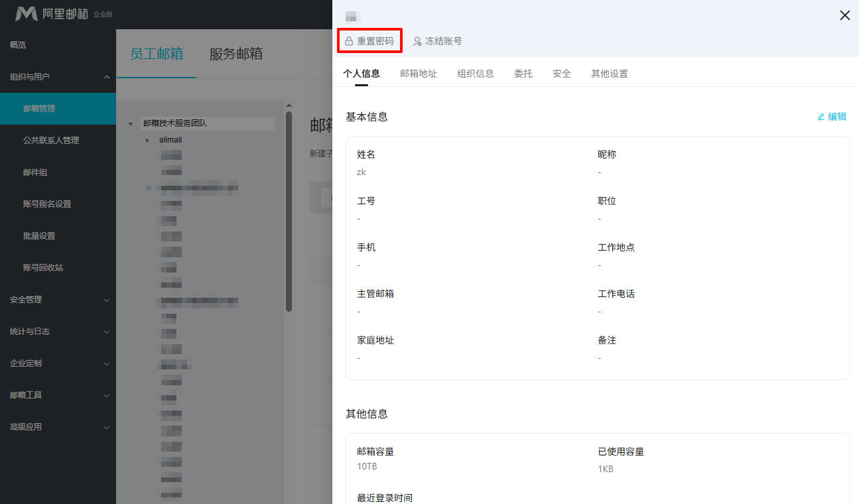
Task: Select the 委托 tab
Action: pyautogui.click(x=523, y=74)
